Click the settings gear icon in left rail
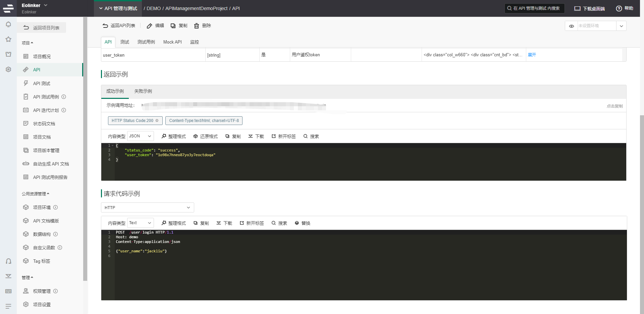Image resolution: width=644 pixels, height=314 pixels. [x=8, y=69]
